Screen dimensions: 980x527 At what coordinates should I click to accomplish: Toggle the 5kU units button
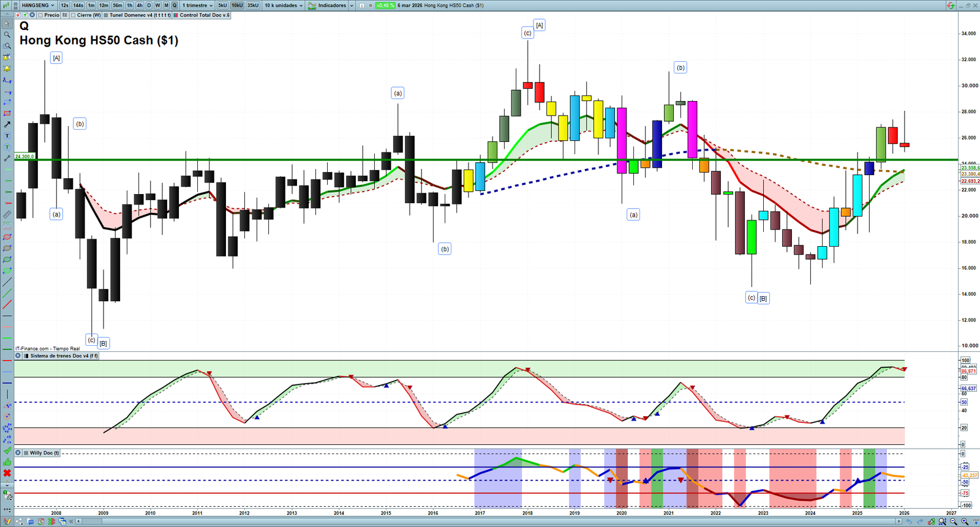click(x=222, y=6)
